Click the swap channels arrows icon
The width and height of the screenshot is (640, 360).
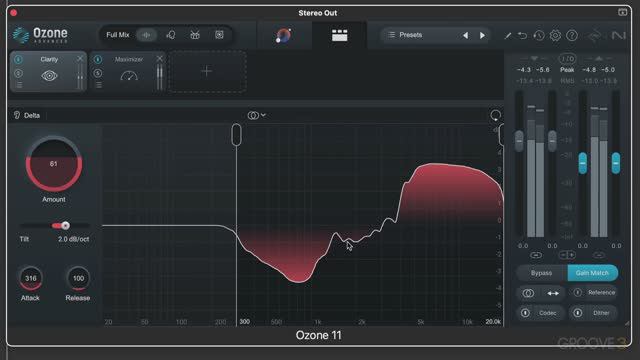553,293
